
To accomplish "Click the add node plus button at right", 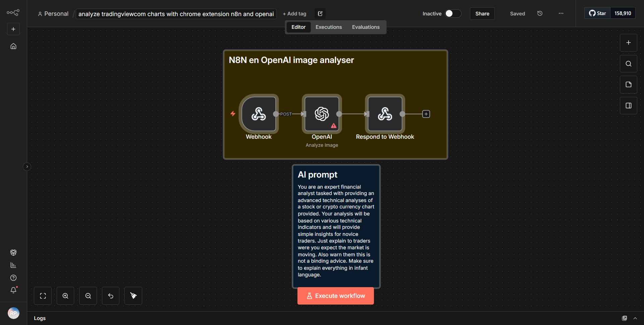I will tap(628, 43).
